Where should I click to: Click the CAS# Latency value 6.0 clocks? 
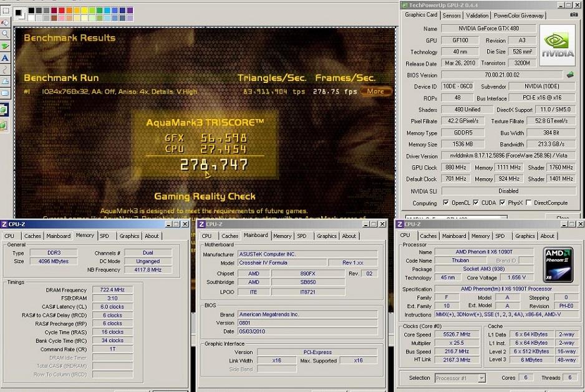pos(112,307)
